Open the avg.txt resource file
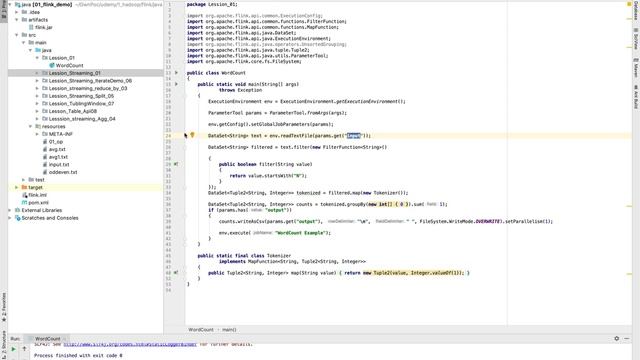This screenshot has height=360, width=640. pyautogui.click(x=57, y=149)
